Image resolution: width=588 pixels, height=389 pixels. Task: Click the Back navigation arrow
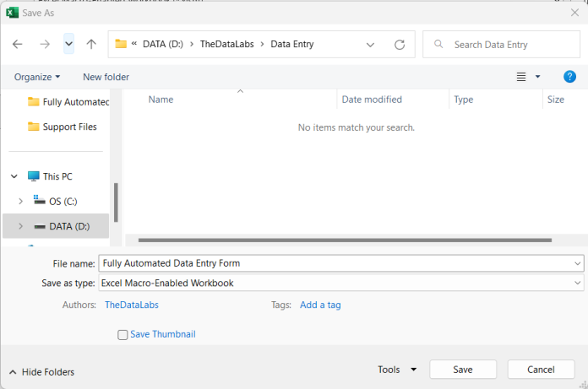click(18, 45)
